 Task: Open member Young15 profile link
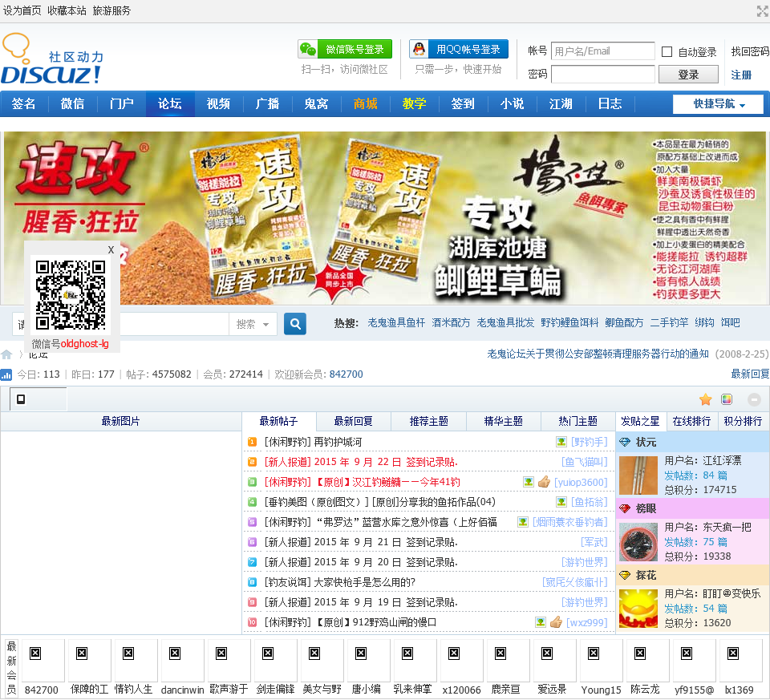pos(601,690)
